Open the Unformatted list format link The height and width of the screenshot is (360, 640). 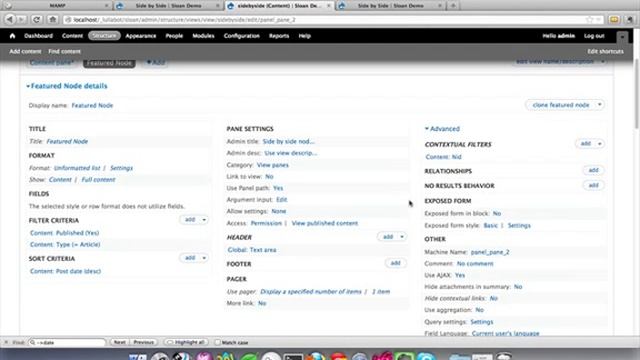pyautogui.click(x=77, y=168)
